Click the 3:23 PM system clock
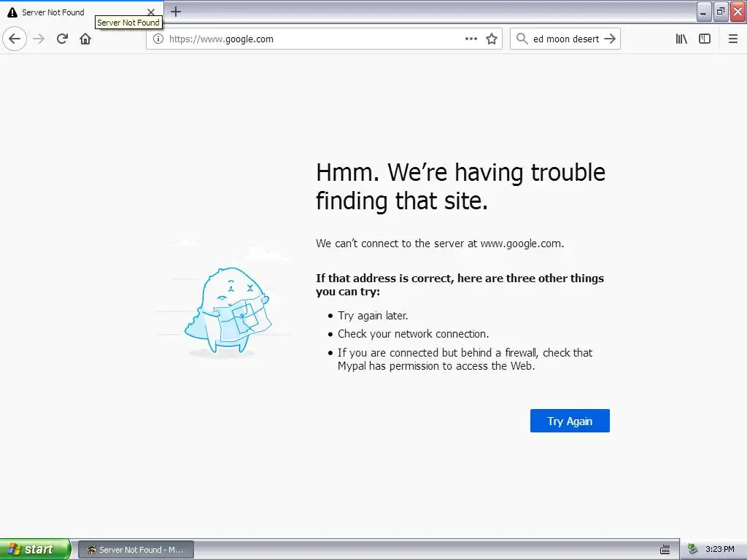The width and height of the screenshot is (747, 560). tap(720, 549)
